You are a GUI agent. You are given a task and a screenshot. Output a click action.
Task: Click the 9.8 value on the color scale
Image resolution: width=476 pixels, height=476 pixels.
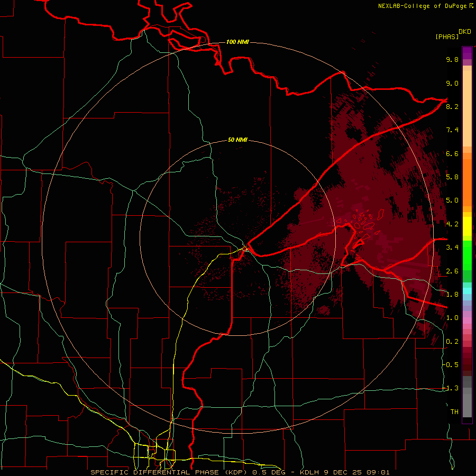(452, 59)
